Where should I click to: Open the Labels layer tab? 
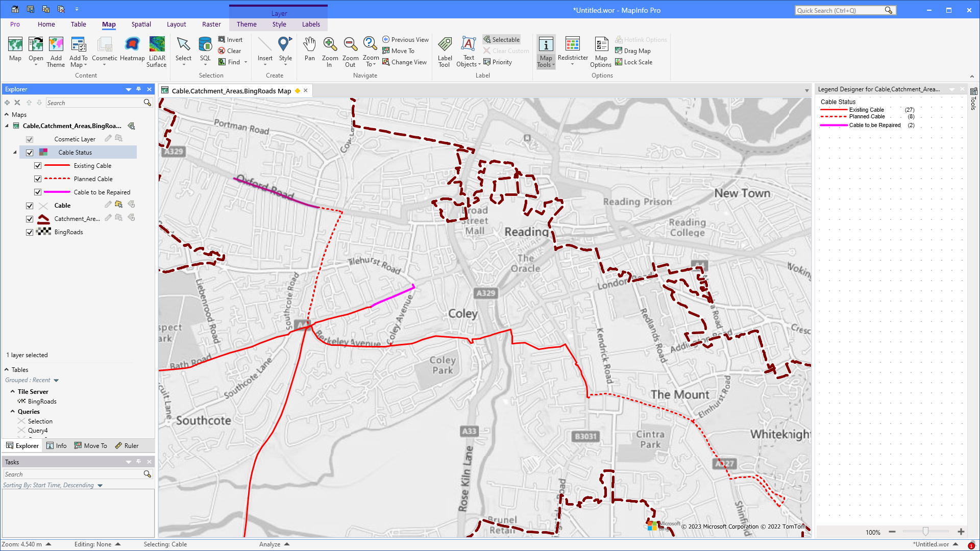pyautogui.click(x=311, y=24)
